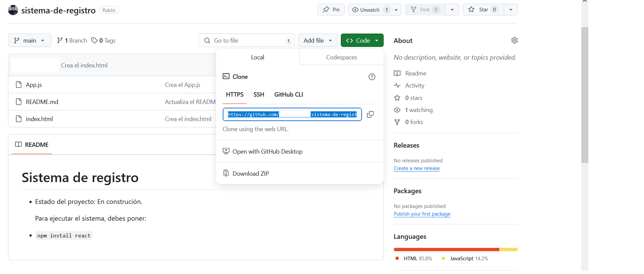The image size is (644, 274).
Task: Click the repository owner avatar
Action: click(x=13, y=10)
